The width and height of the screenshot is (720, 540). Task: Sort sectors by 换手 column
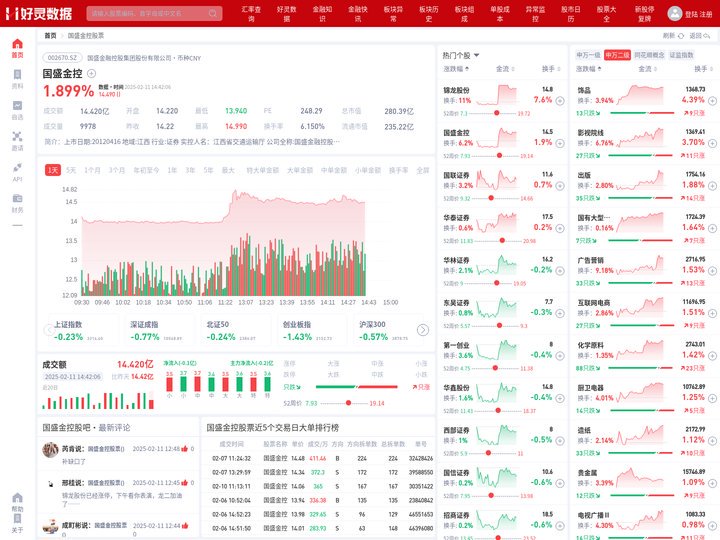pyautogui.click(x=703, y=69)
